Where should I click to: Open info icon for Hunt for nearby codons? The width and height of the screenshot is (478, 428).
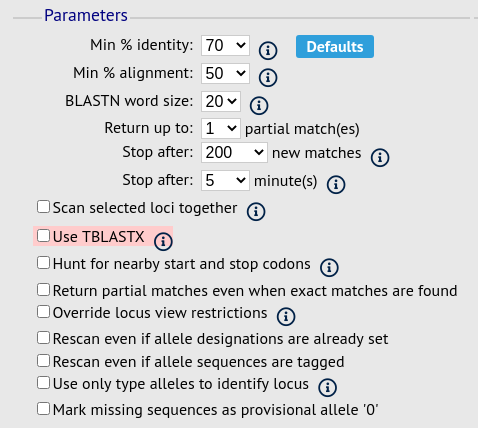pyautogui.click(x=329, y=267)
